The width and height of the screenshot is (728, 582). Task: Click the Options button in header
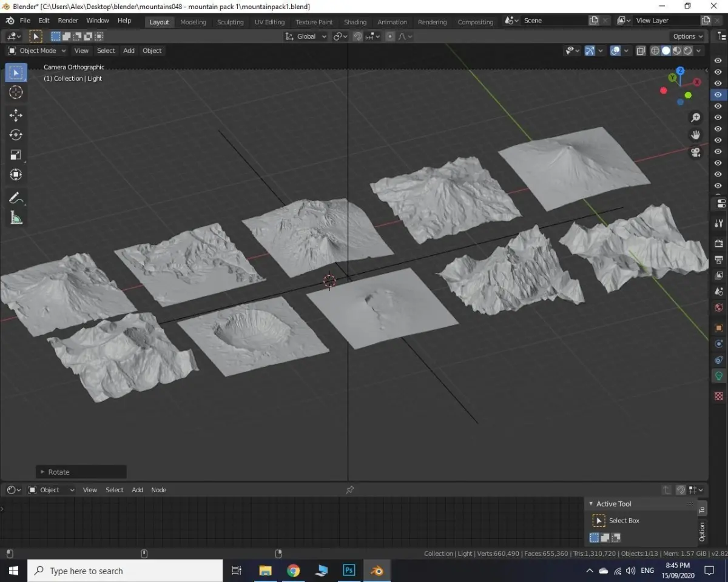[x=688, y=36]
